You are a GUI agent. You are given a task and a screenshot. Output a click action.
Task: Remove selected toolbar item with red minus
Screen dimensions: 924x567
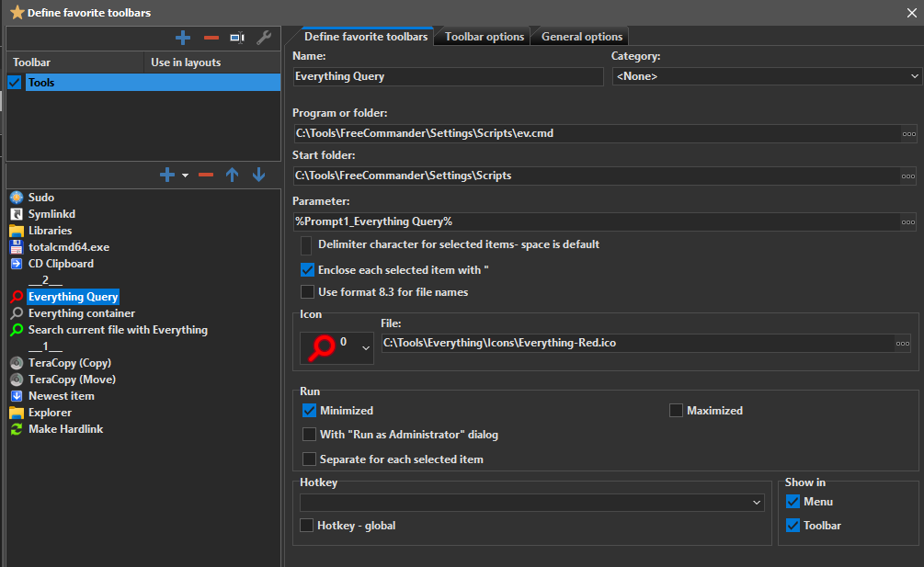(x=206, y=175)
